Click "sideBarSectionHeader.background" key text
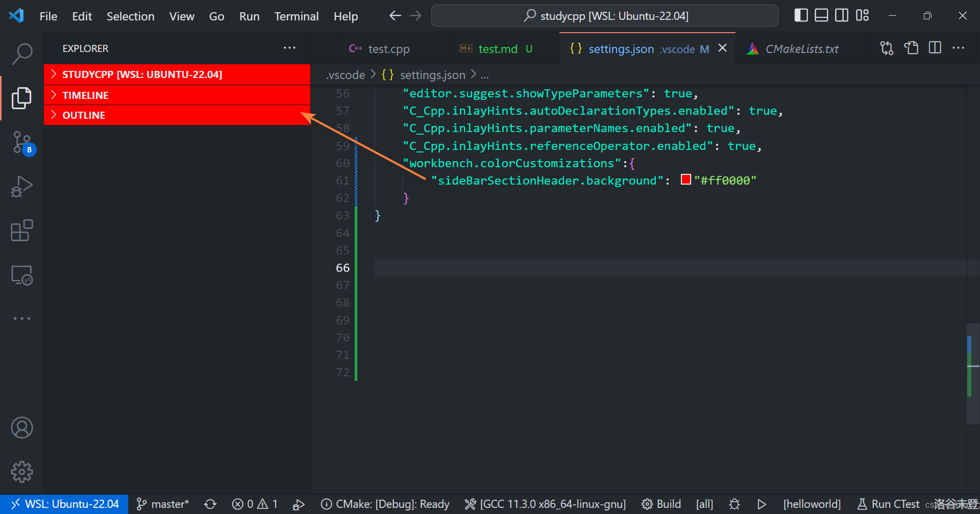Screen dimensions: 980x514 coord(547,181)
